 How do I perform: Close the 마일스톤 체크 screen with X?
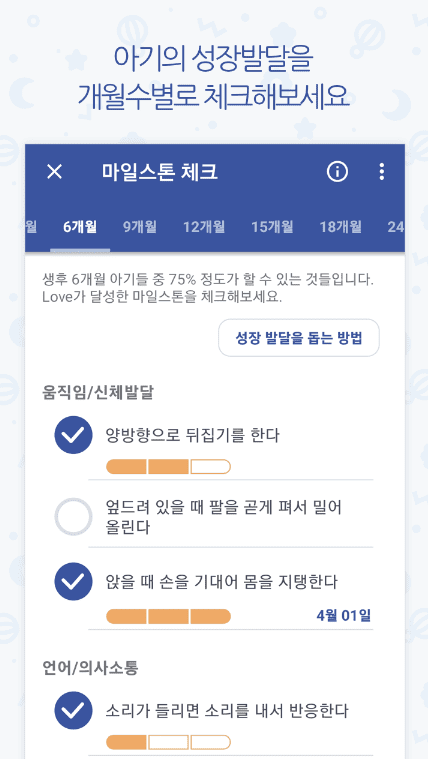point(54,172)
